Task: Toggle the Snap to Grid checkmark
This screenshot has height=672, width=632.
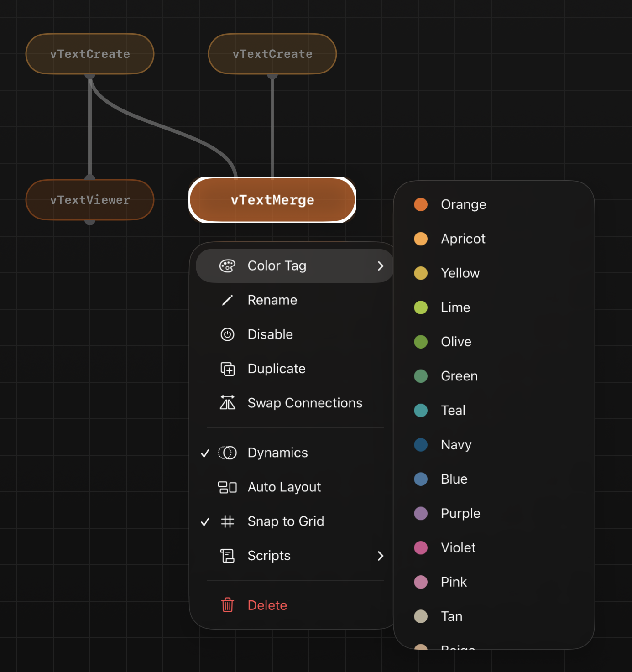Action: (205, 521)
